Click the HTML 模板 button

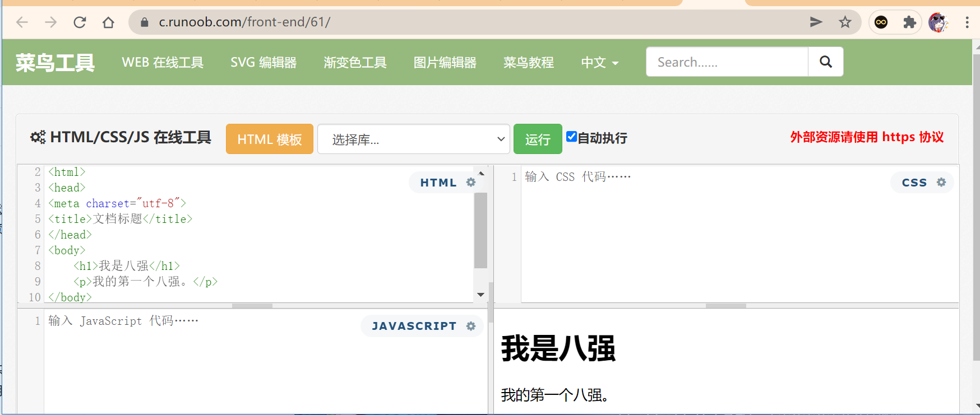click(270, 139)
